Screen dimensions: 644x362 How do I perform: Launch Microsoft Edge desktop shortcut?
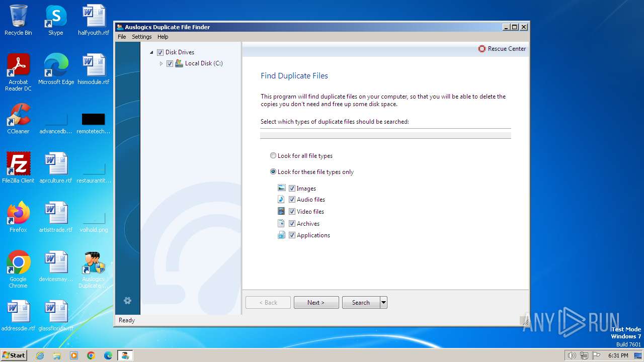click(56, 69)
